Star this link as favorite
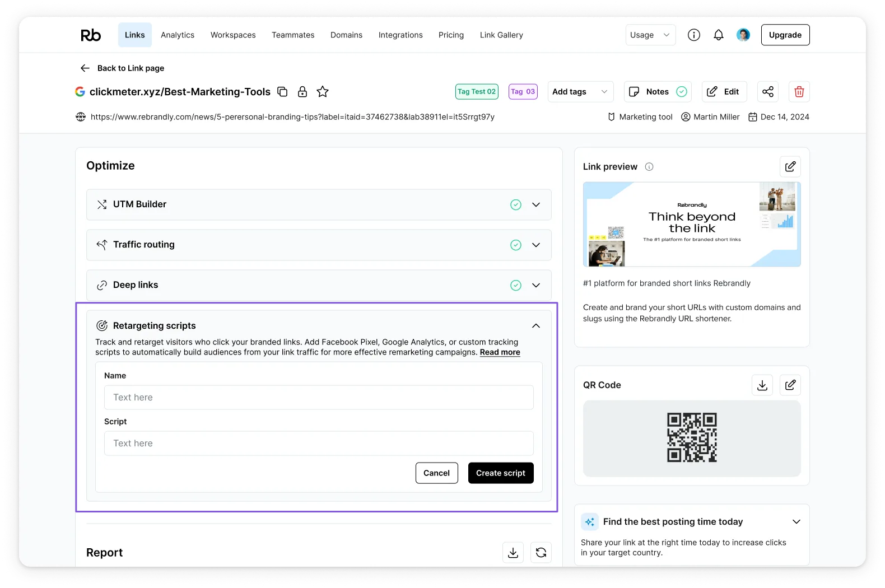 click(x=323, y=92)
